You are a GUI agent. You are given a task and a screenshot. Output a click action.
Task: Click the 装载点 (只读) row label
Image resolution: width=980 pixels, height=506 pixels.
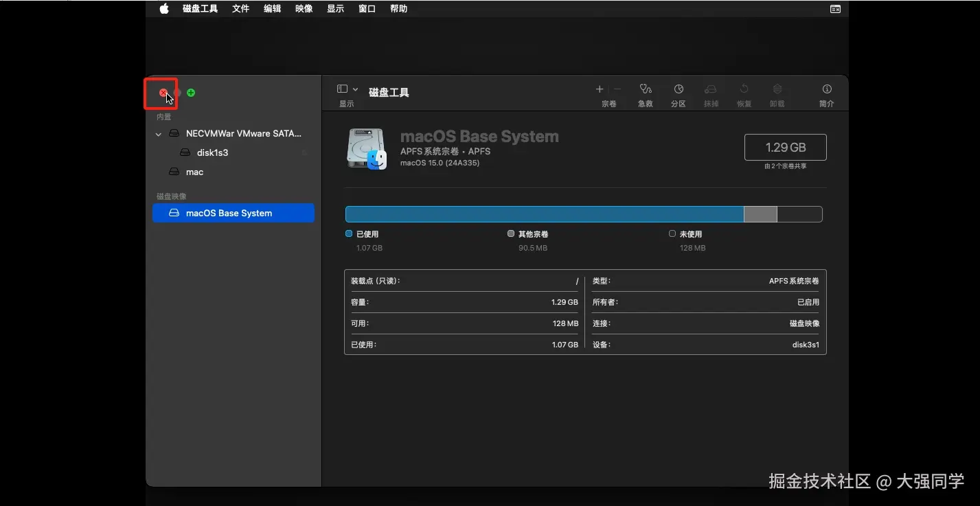tap(375, 281)
